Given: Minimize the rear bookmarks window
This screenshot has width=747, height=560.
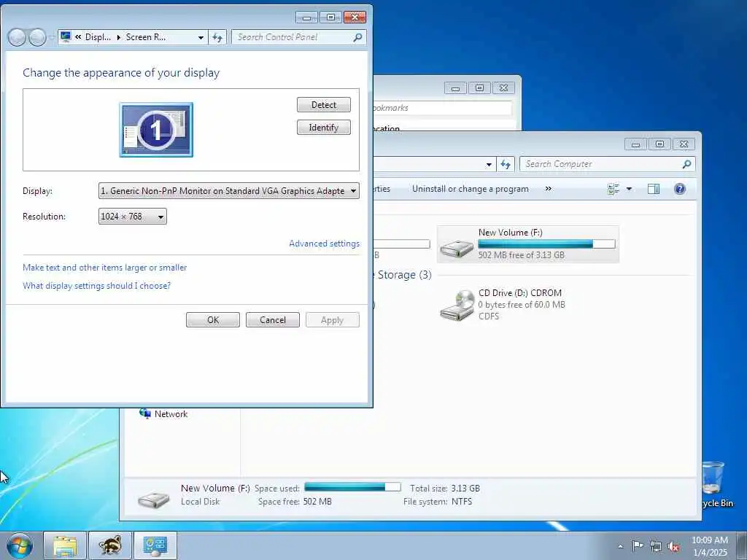Looking at the screenshot, I should (455, 88).
